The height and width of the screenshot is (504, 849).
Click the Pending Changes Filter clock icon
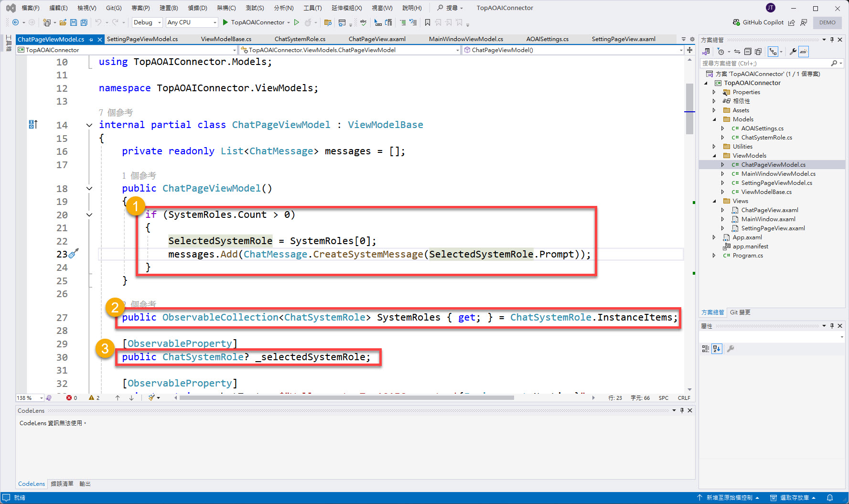tap(721, 52)
